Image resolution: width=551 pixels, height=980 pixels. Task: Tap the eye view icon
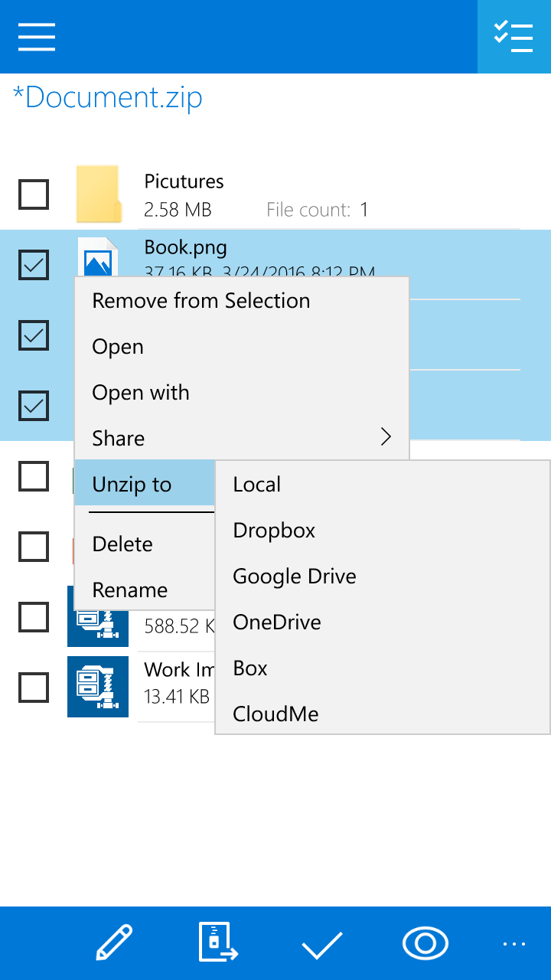[425, 943]
